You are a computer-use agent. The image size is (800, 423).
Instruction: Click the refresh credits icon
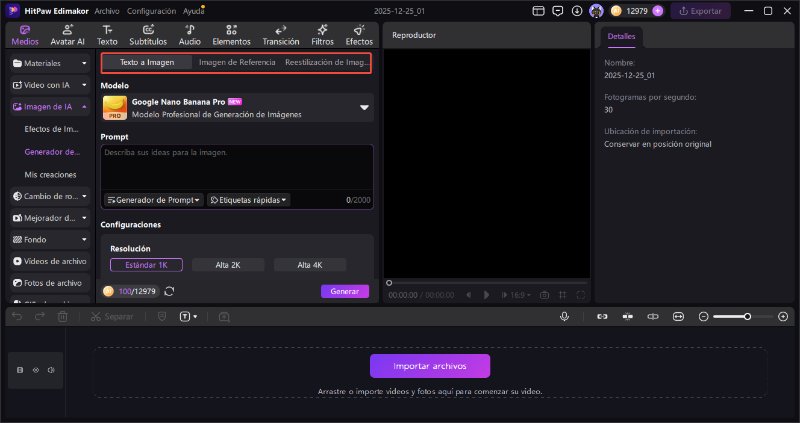coord(169,291)
